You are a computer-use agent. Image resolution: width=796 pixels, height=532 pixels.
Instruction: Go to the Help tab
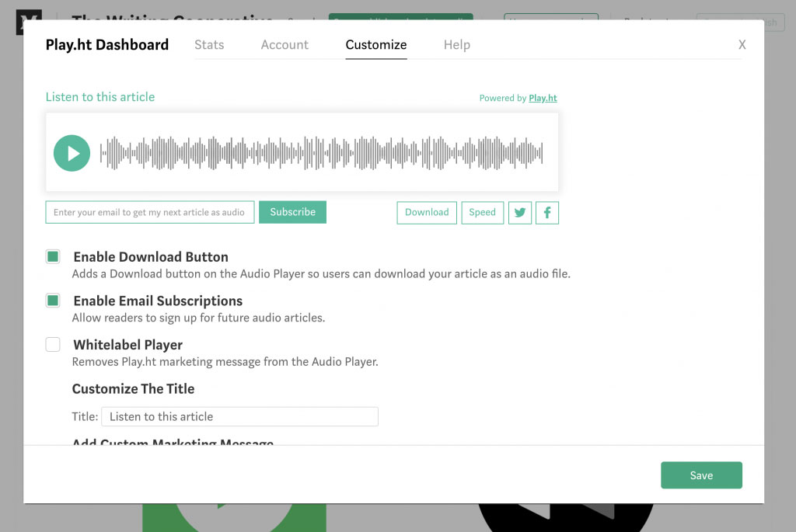click(457, 45)
